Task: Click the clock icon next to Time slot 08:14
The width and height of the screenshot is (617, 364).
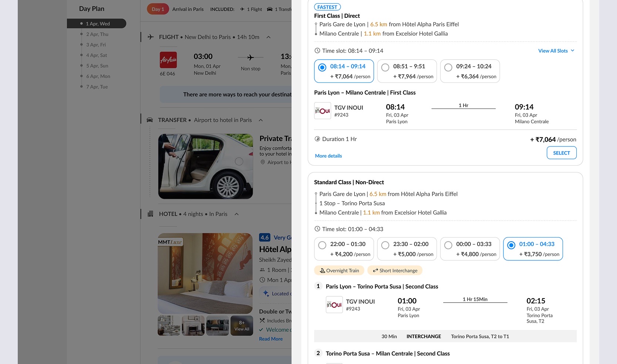Action: pyautogui.click(x=317, y=51)
